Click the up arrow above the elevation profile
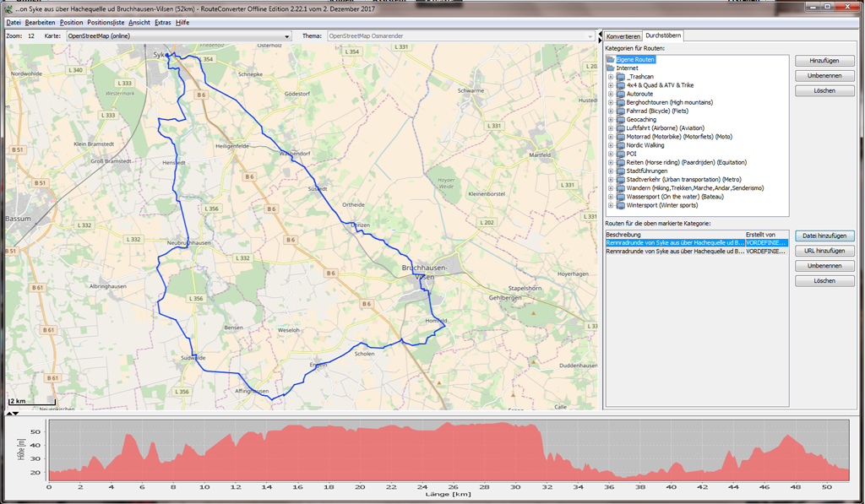The image size is (865, 504). tap(8, 413)
